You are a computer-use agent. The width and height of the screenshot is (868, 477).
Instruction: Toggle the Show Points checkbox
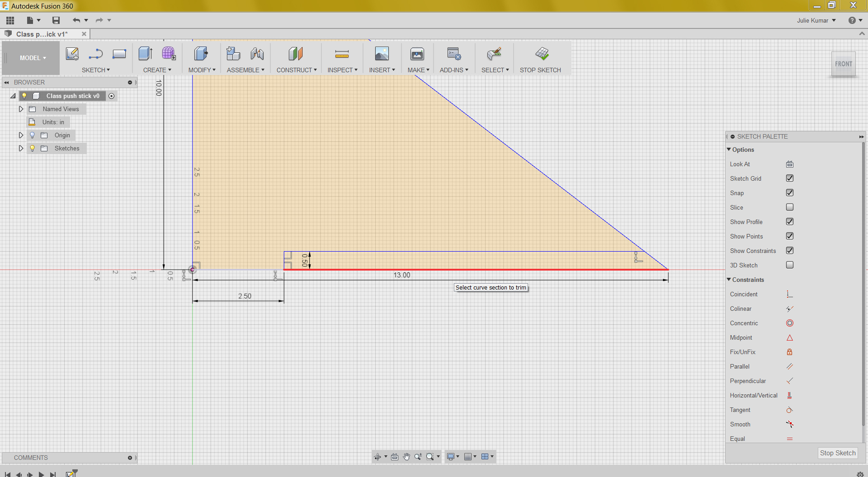[790, 236]
